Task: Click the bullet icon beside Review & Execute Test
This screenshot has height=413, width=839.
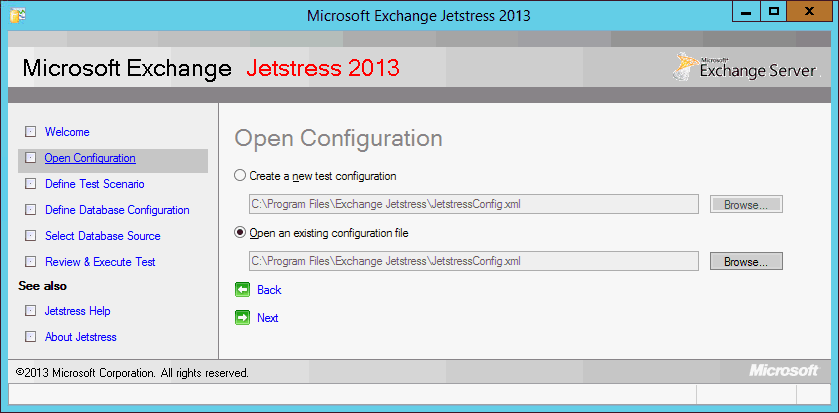Action: tap(30, 262)
